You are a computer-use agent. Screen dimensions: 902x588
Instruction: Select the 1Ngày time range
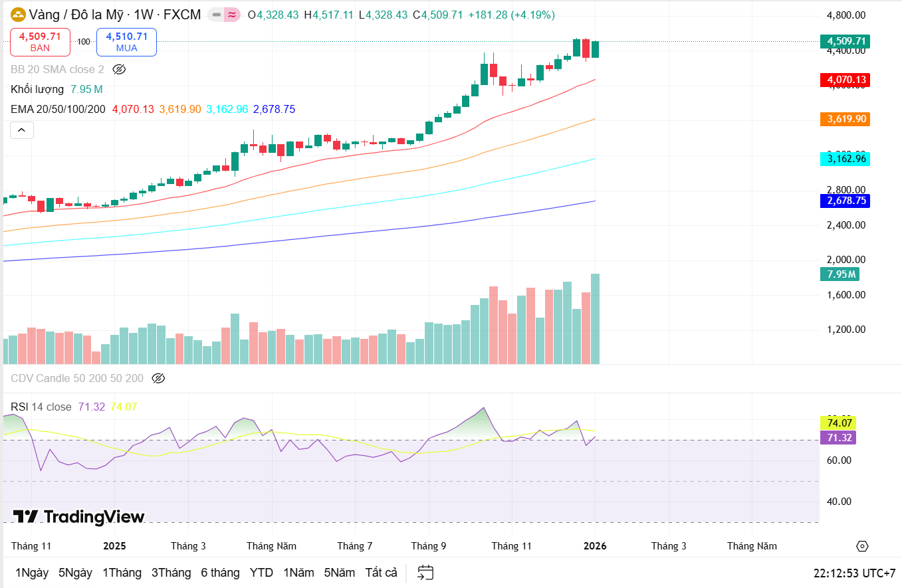pyautogui.click(x=32, y=573)
